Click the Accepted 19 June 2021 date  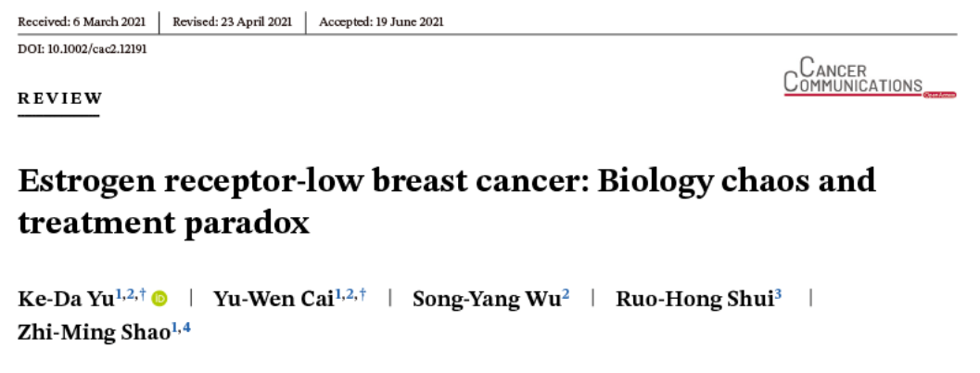point(381,22)
